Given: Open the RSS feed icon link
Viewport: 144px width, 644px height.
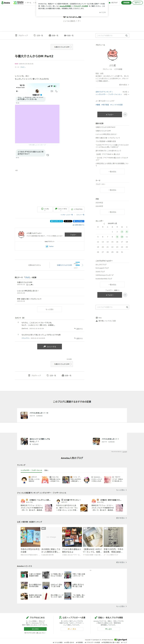Looking at the screenshot, I should (x=99, y=318).
